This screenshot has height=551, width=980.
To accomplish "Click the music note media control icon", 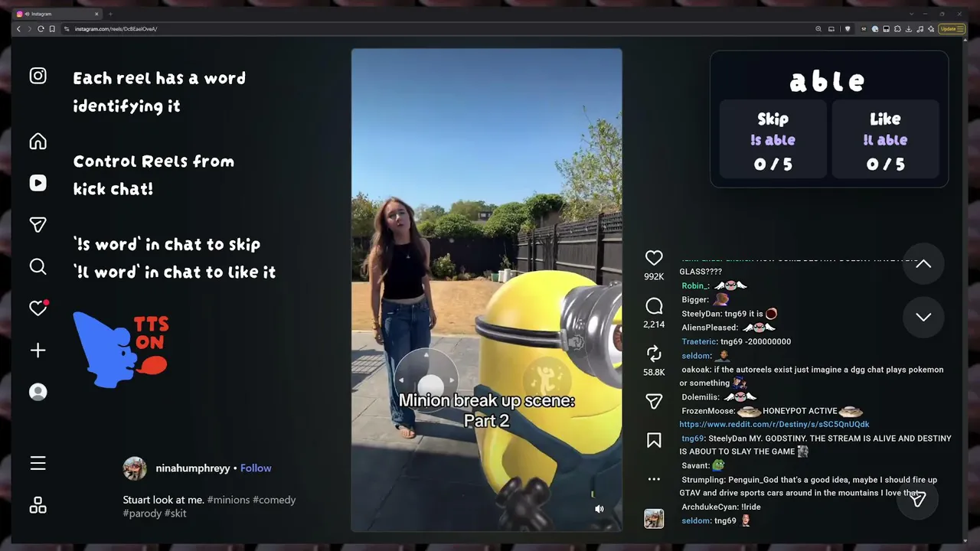I will click(x=920, y=29).
